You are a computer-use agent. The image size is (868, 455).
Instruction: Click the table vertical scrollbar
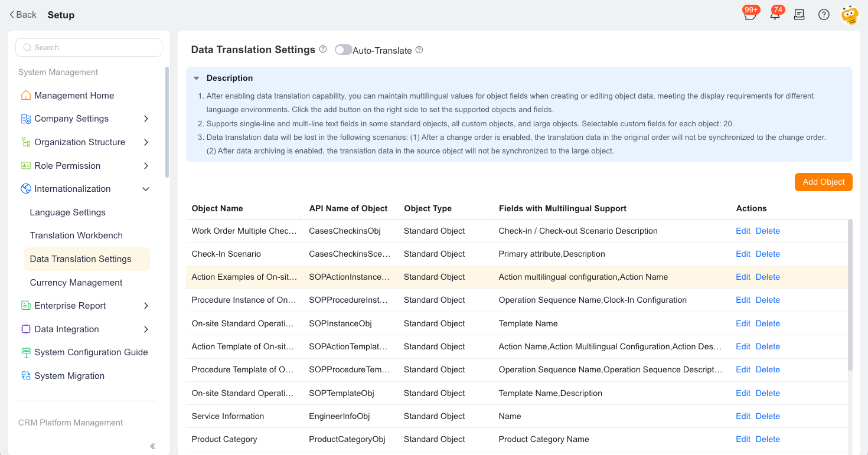click(850, 295)
